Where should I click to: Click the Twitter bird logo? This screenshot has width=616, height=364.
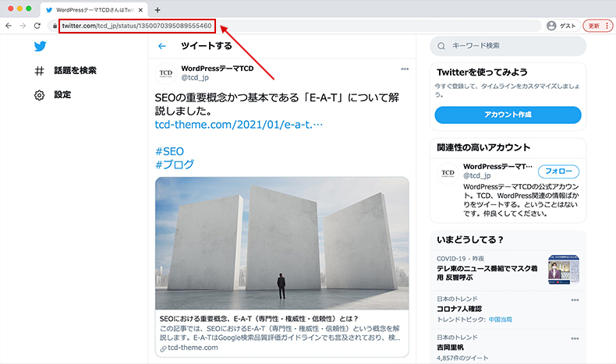point(40,46)
